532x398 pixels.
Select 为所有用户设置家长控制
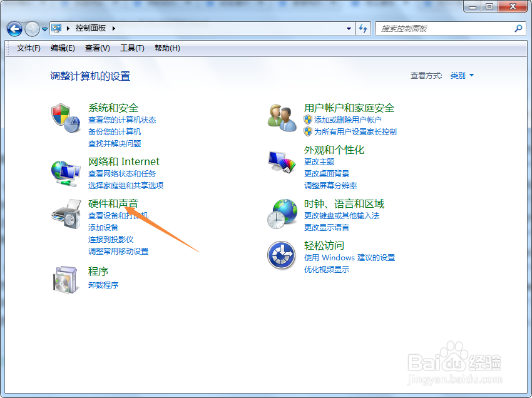[354, 131]
